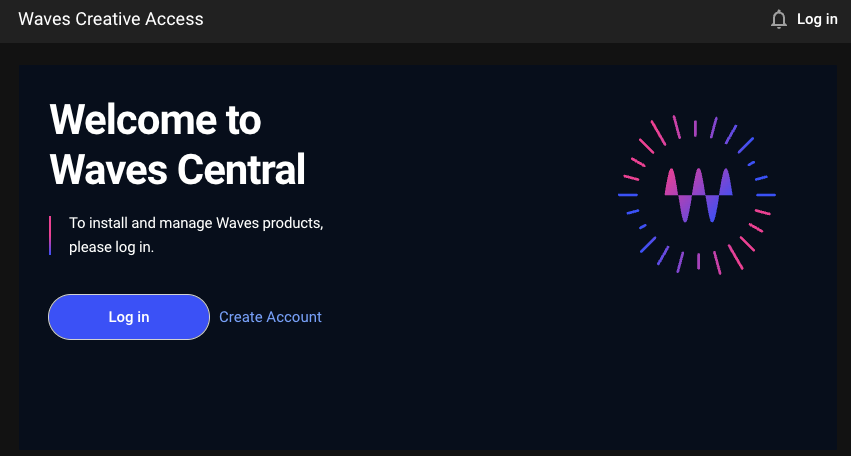Click the word "Central" in the heading

241,169
